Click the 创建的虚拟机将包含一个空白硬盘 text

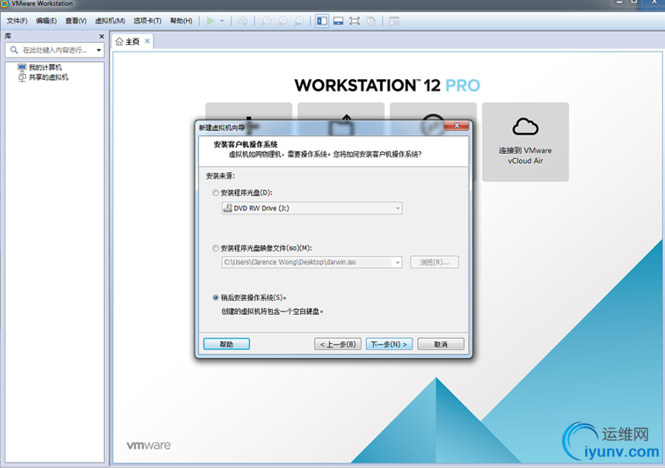pos(272,311)
